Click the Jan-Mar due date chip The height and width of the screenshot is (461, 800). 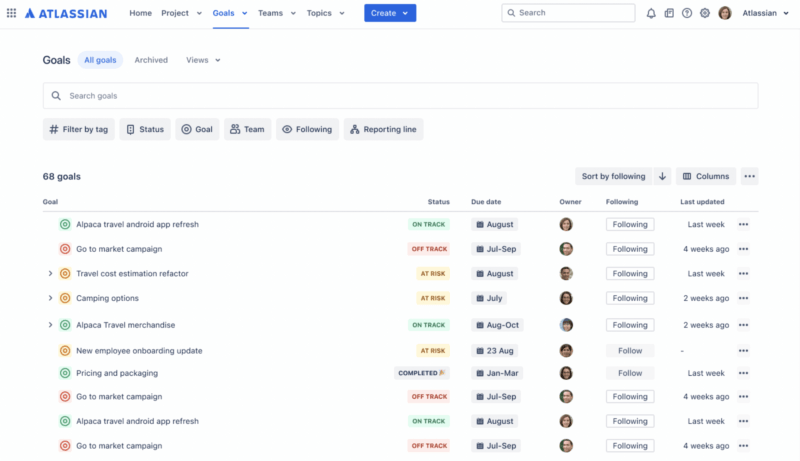[x=497, y=373]
